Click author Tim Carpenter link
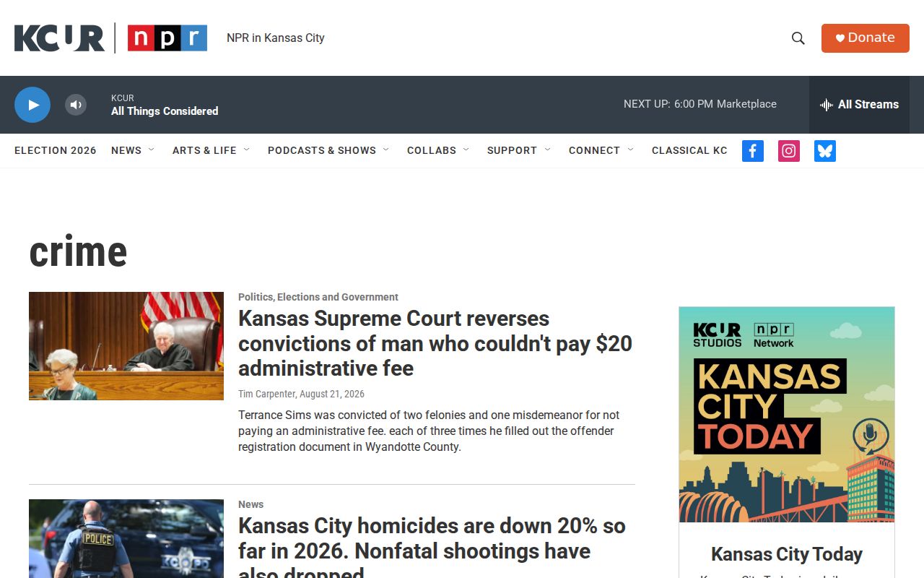 (266, 394)
